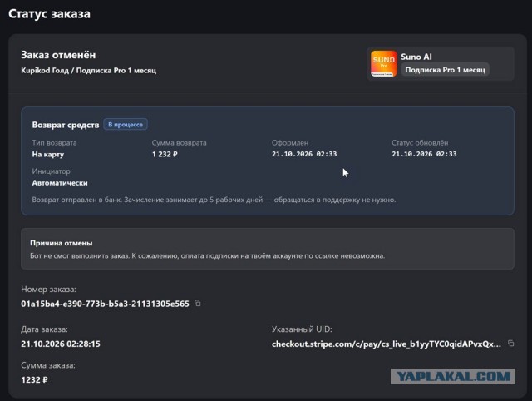The width and height of the screenshot is (532, 401).
Task: Click order date '21.10.2026 02:28:15'
Action: [x=61, y=344]
